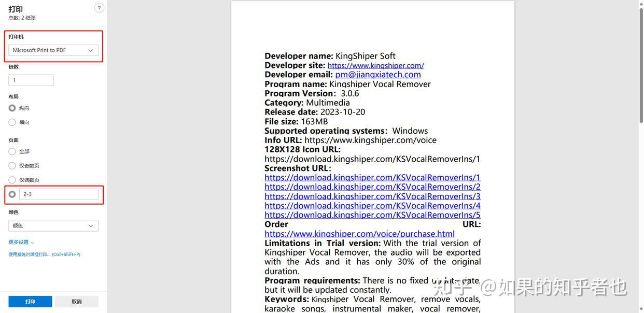Click the 取消 cancel button

77,302
